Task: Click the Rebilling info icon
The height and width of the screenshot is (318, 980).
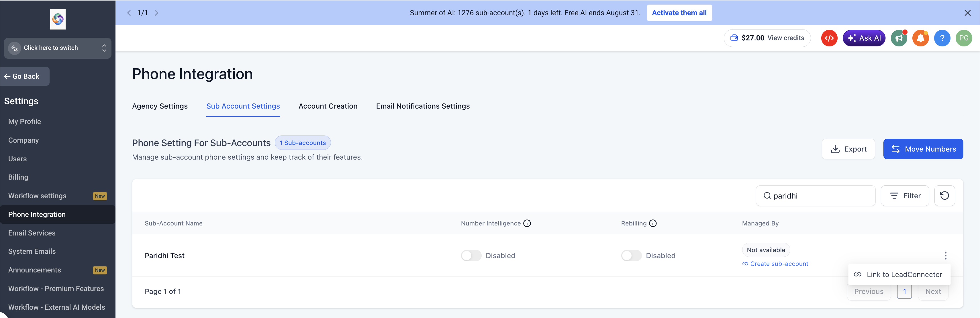Action: (653, 223)
